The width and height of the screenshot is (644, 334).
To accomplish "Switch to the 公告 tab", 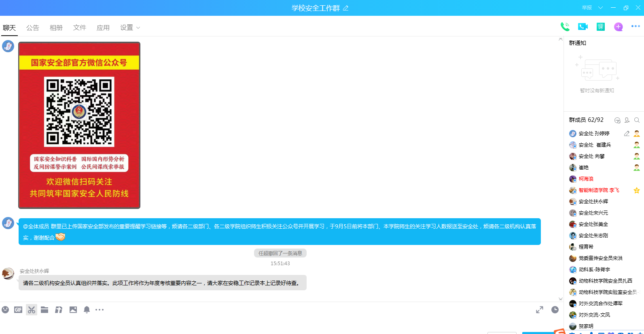I will click(x=33, y=28).
